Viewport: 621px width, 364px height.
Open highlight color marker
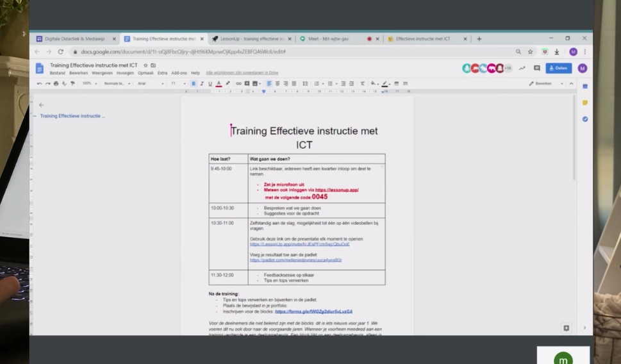228,83
